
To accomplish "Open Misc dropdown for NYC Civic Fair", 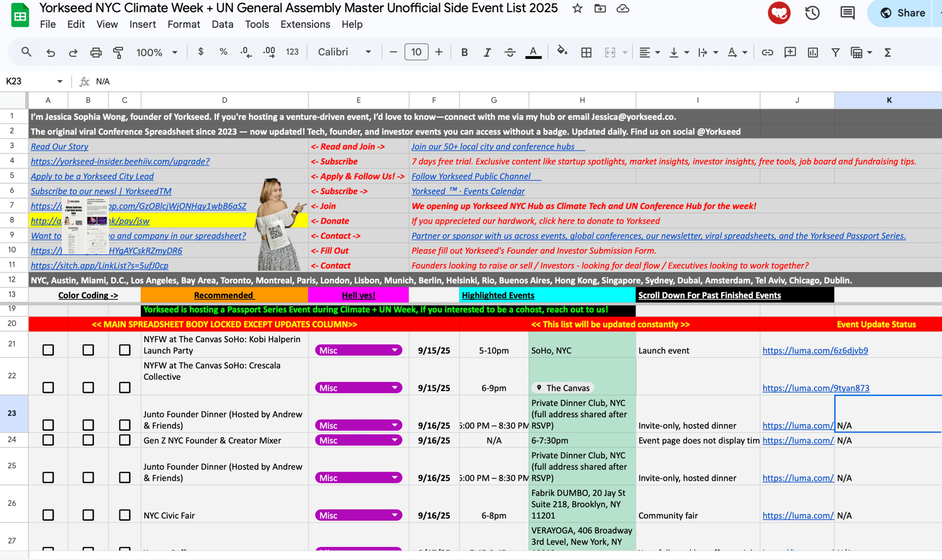I will 359,515.
